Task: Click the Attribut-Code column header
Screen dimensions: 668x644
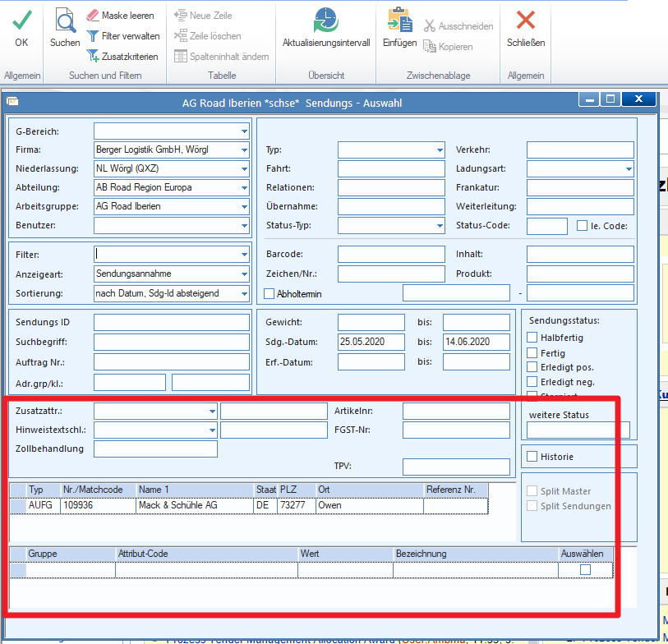Action: tap(206, 554)
